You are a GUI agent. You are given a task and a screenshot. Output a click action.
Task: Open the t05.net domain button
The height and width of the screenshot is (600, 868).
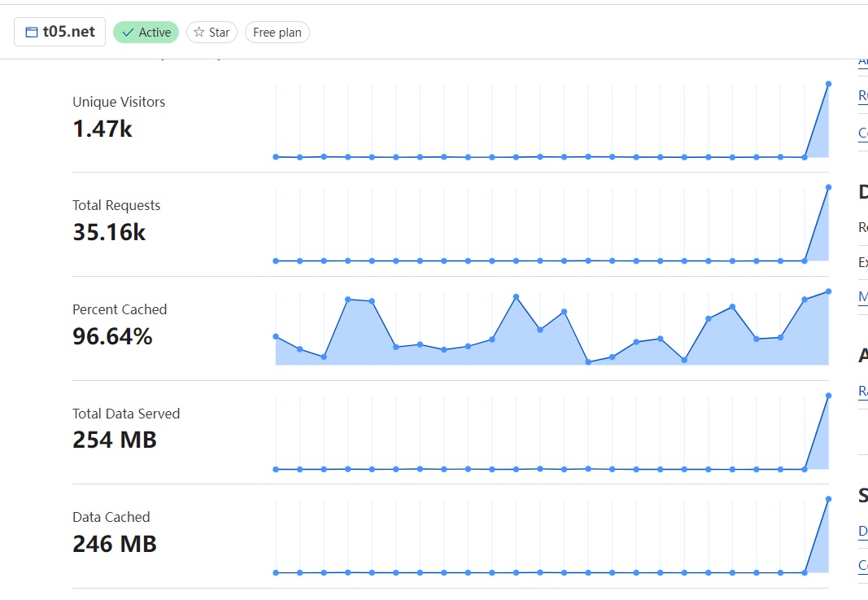(x=60, y=33)
